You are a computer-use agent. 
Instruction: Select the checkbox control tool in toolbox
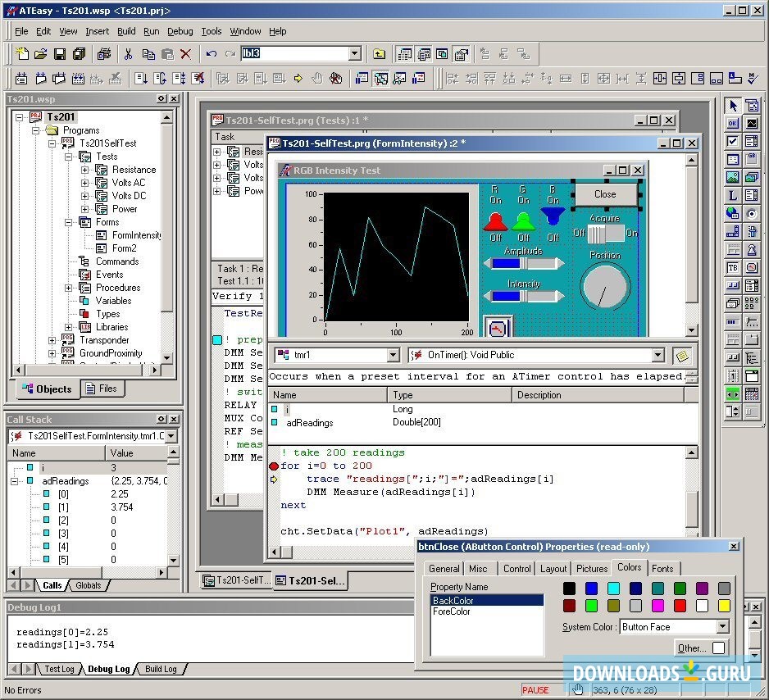tap(733, 142)
